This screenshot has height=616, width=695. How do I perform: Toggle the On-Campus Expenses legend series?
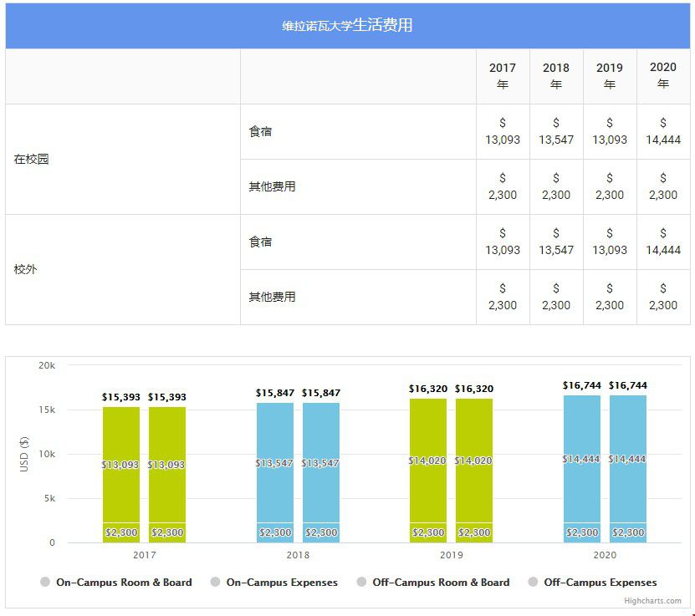pyautogui.click(x=274, y=582)
